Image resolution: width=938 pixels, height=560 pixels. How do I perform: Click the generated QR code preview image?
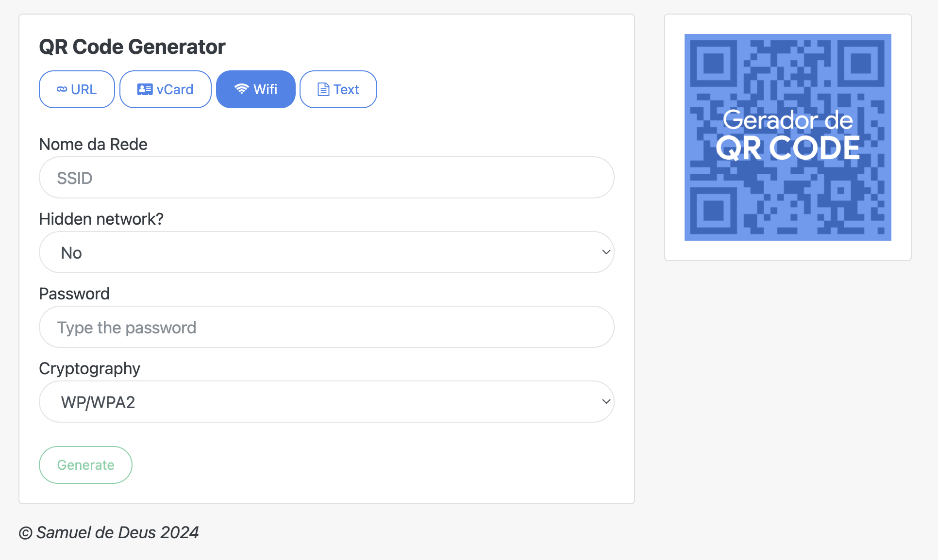click(787, 137)
